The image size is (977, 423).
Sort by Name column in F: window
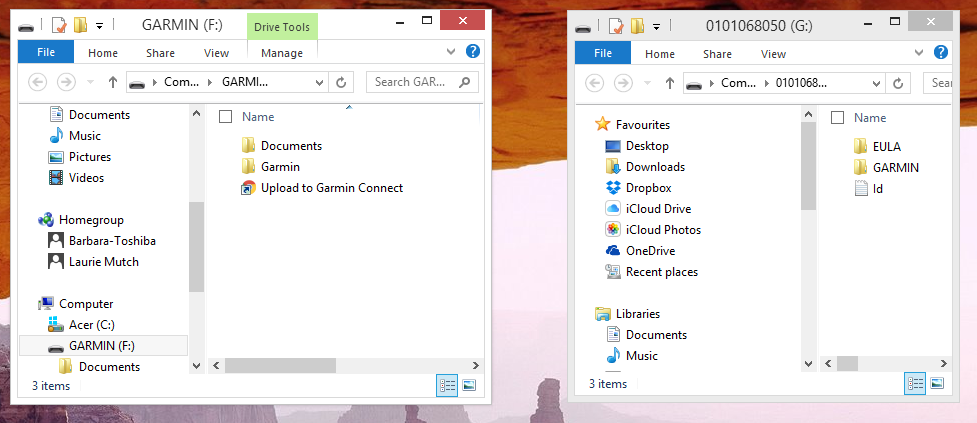tap(258, 116)
